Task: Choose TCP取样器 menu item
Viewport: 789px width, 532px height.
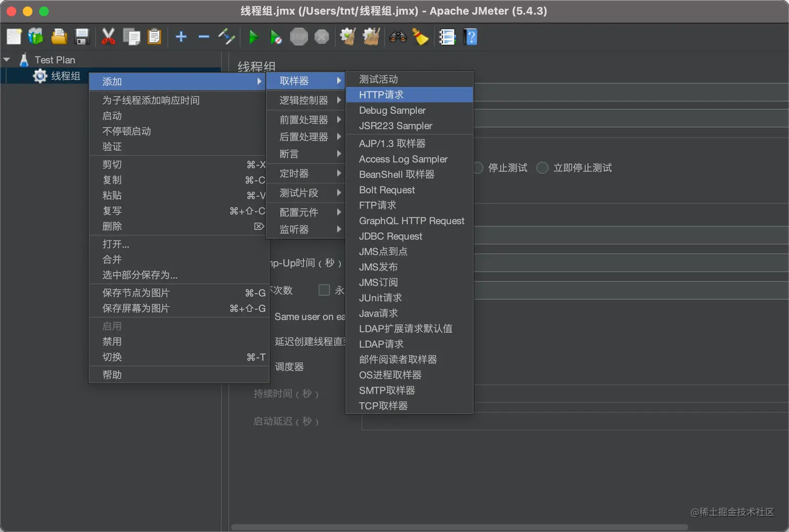Action: click(410, 406)
